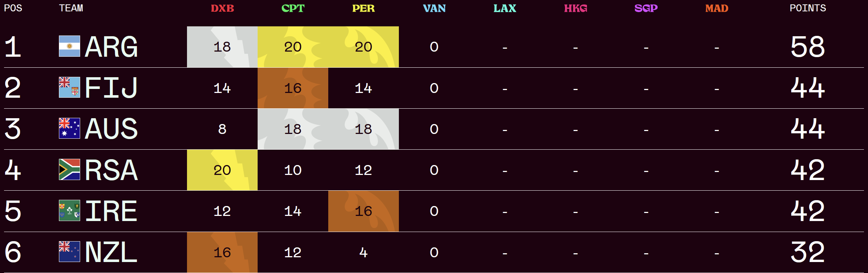The height and width of the screenshot is (273, 868).
Task: Click the New Zealand flag icon
Action: click(x=70, y=252)
